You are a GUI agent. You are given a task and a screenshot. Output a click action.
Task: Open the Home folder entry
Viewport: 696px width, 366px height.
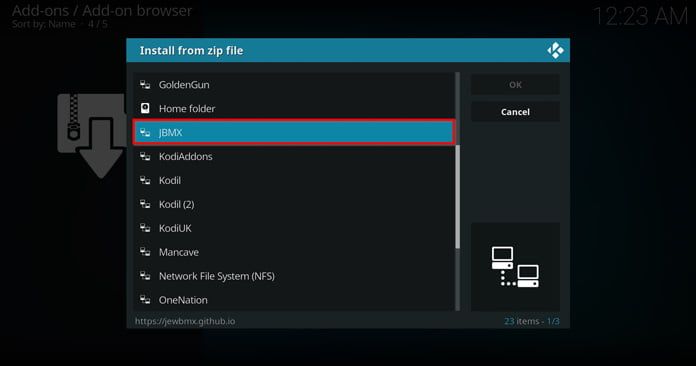pos(293,109)
